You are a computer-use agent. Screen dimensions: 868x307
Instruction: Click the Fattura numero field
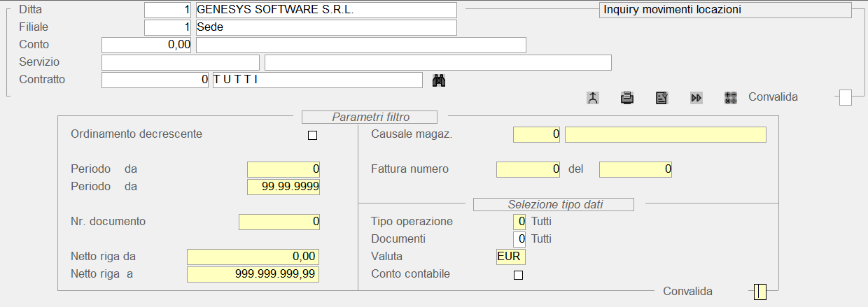coord(528,169)
